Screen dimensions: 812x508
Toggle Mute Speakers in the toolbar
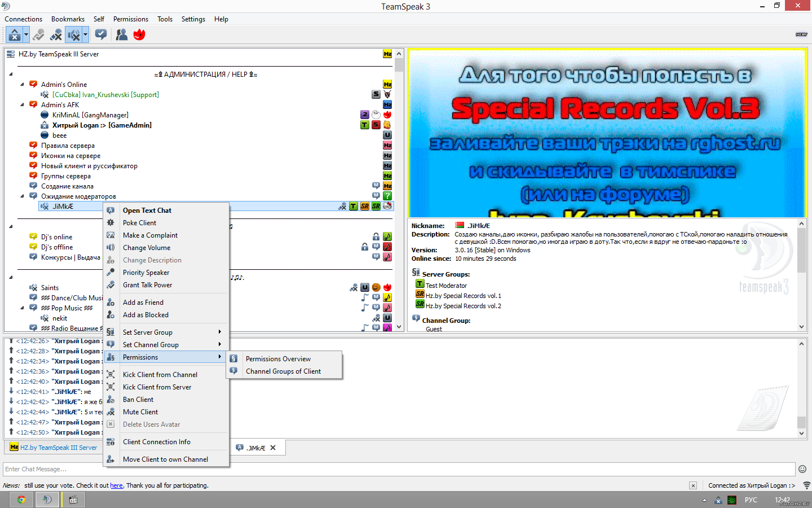pos(74,35)
